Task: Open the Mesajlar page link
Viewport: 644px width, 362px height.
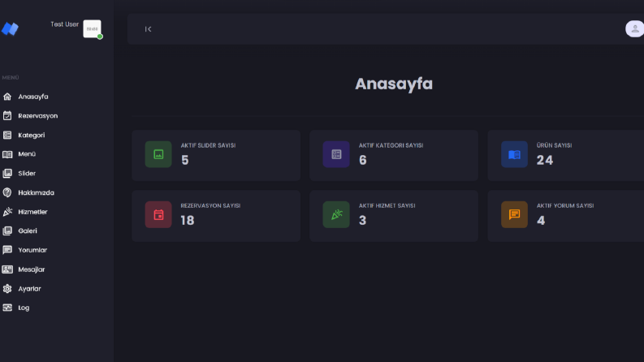Action: click(31, 269)
